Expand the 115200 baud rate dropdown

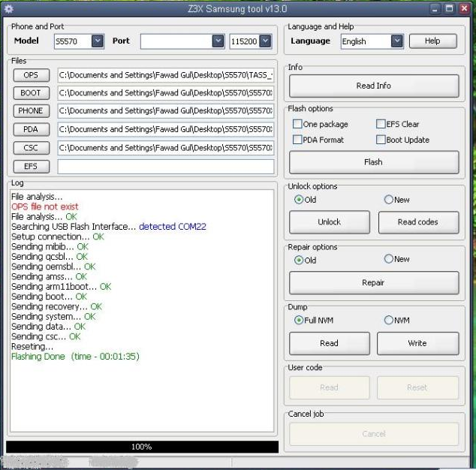[265, 41]
